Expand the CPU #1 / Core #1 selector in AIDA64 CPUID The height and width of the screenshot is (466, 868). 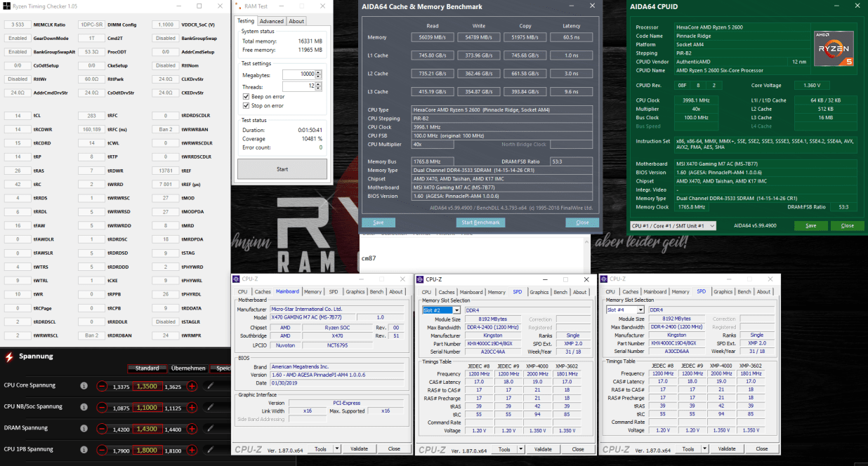673,226
